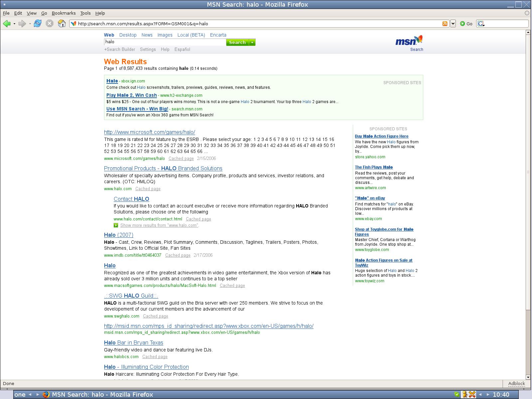The image size is (532, 399).
Task: Click the MSN butterfly favicon in address bar
Action: coord(74,24)
